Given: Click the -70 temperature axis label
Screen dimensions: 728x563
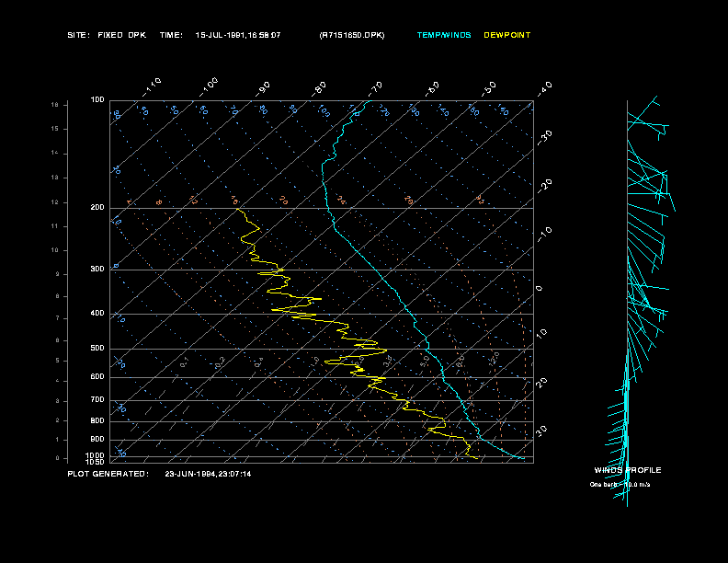Looking at the screenshot, I should coord(375,87).
